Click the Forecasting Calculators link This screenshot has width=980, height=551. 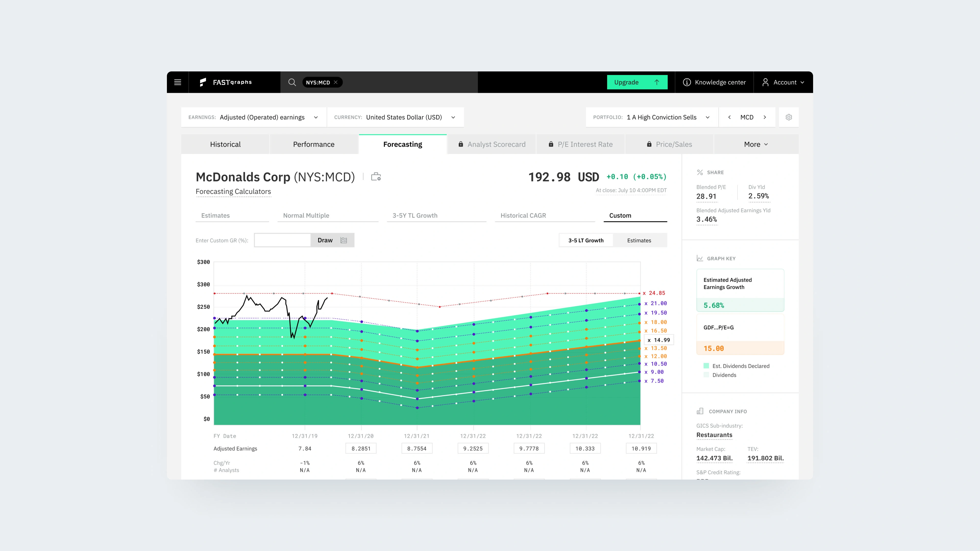[x=233, y=192]
